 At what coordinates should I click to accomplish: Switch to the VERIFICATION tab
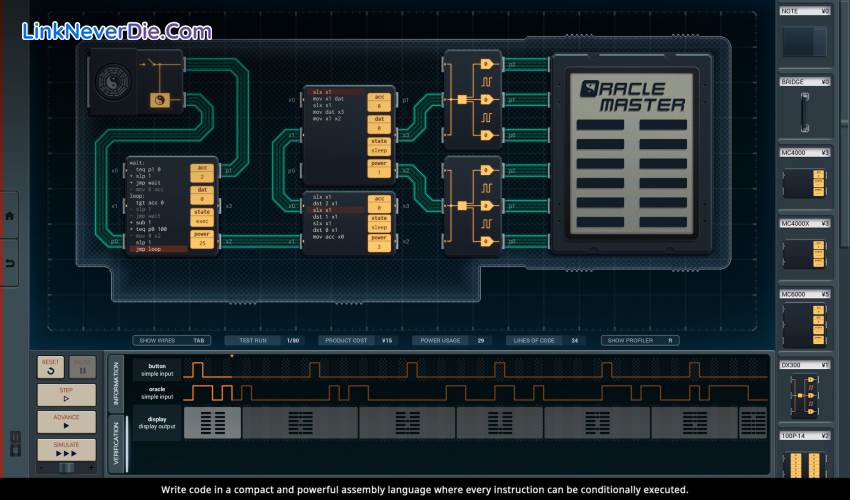click(x=116, y=444)
